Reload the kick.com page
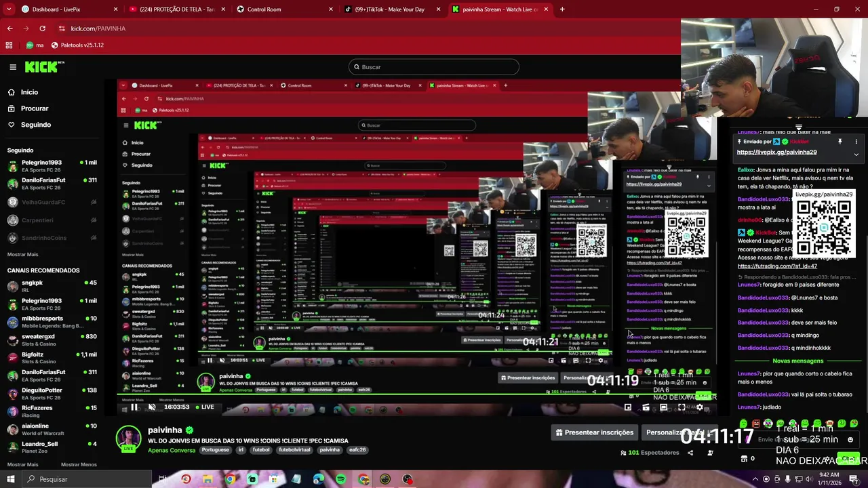868x488 pixels. (42, 28)
